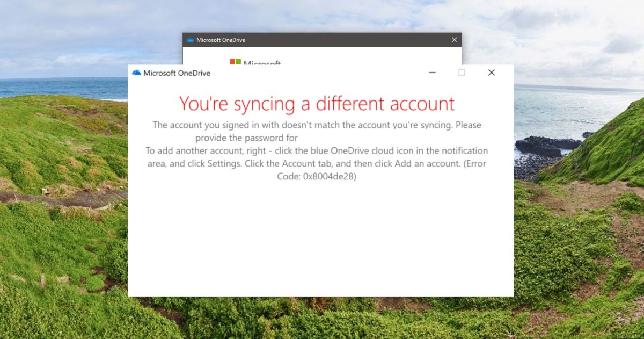Minimize the foreground OneDrive window

pos(432,72)
